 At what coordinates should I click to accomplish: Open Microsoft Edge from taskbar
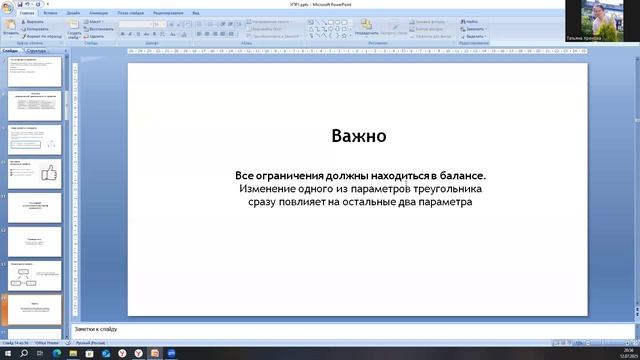tap(57, 353)
